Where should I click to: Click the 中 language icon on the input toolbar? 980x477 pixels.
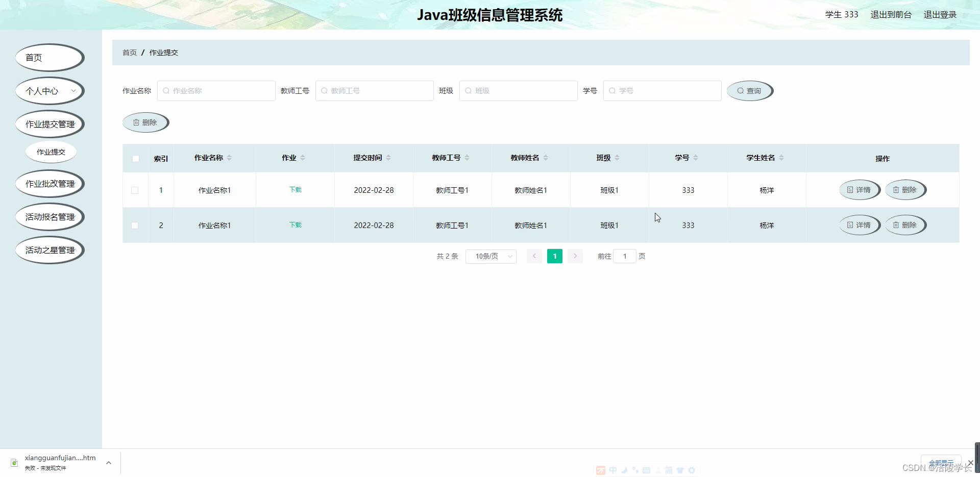613,470
